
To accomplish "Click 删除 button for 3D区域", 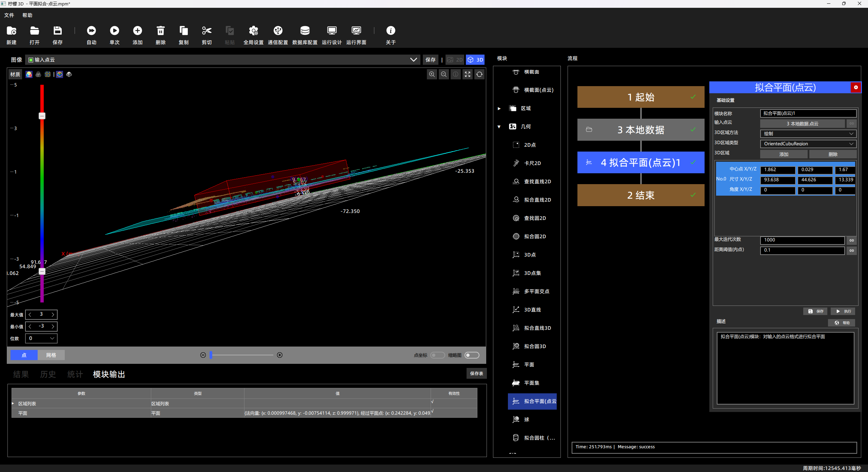I will pyautogui.click(x=833, y=154).
